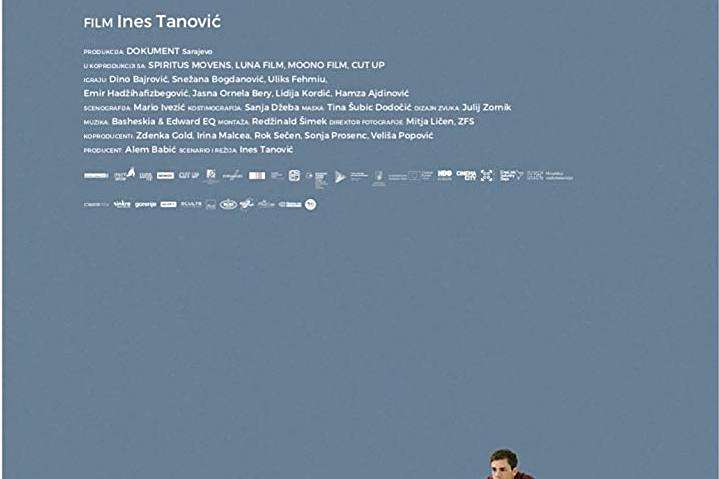This screenshot has height=479, width=719.
Task: Click the Vichre logo in second row
Action: (122, 204)
